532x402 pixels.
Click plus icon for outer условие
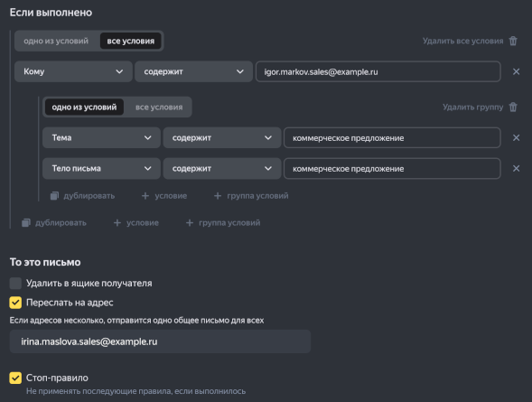point(117,223)
